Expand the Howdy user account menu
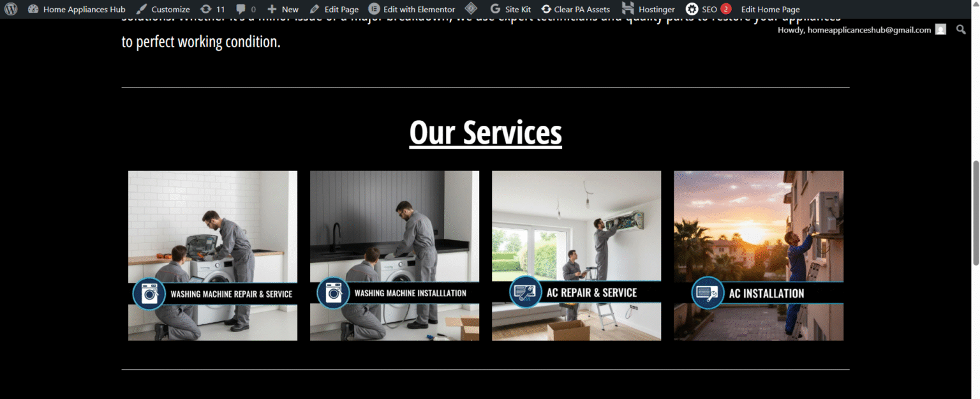980x399 pixels. click(x=854, y=30)
